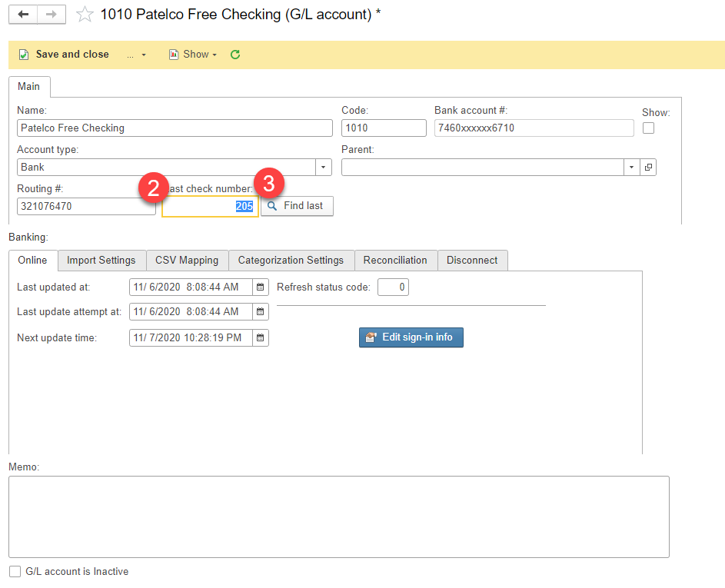The image size is (725, 588).
Task: Click the chart icon beside Show
Action: click(x=174, y=55)
